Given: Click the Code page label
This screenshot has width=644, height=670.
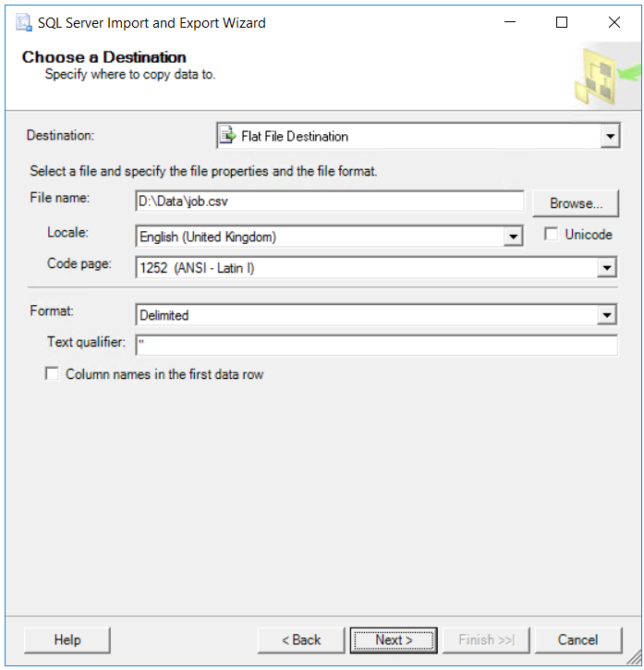Looking at the screenshot, I should click(x=79, y=264).
